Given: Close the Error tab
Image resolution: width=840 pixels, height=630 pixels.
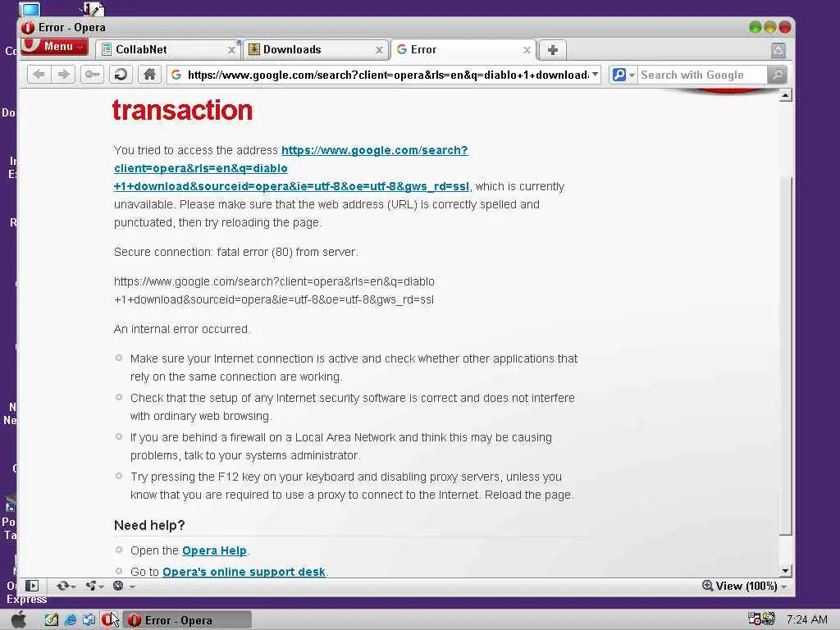Looking at the screenshot, I should [527, 50].
